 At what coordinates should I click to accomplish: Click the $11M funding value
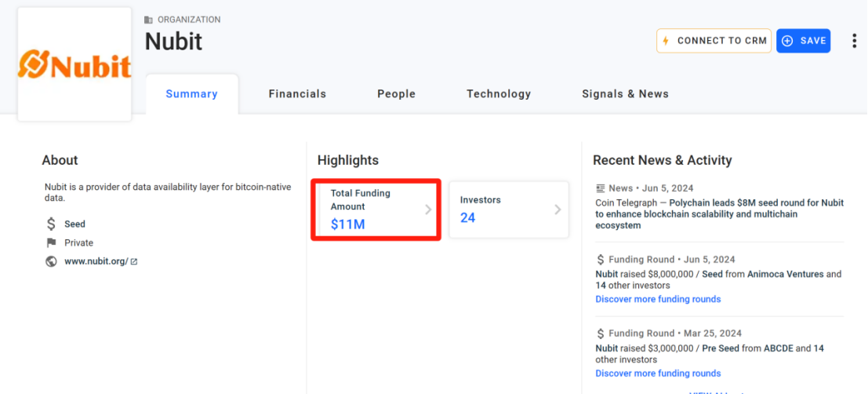tap(347, 224)
